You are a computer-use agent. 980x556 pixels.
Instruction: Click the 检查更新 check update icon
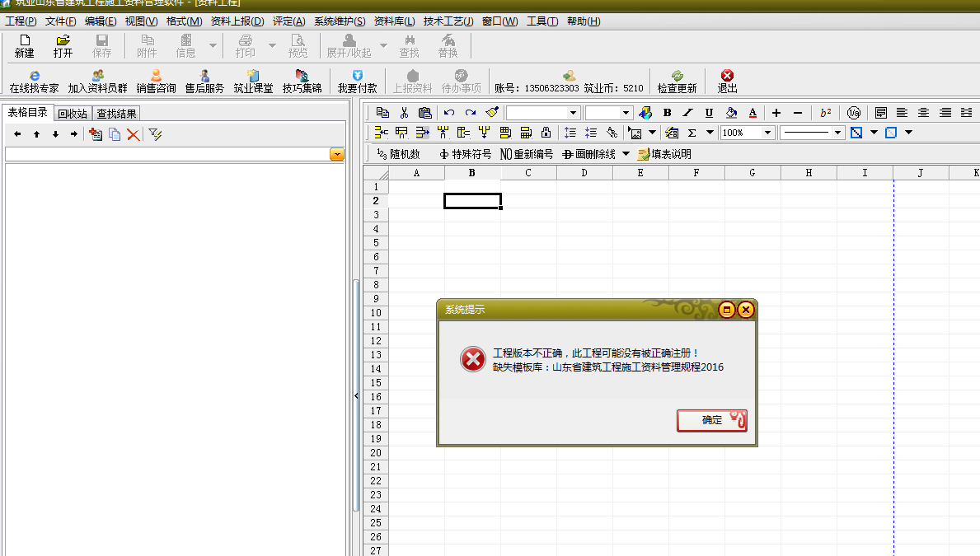pyautogui.click(x=677, y=76)
